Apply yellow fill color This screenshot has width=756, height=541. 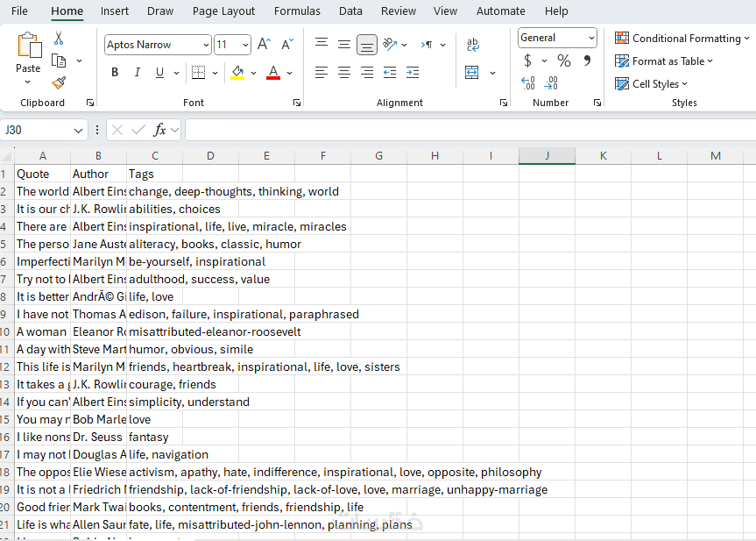point(237,73)
